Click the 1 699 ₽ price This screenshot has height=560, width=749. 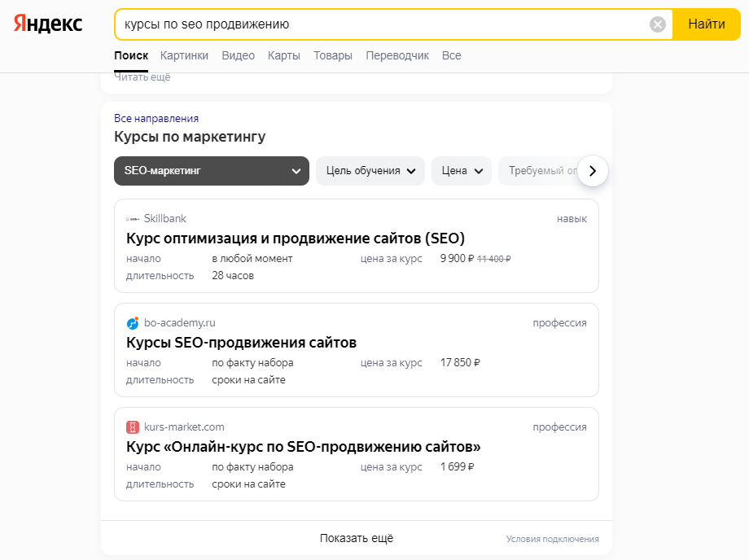coord(458,466)
